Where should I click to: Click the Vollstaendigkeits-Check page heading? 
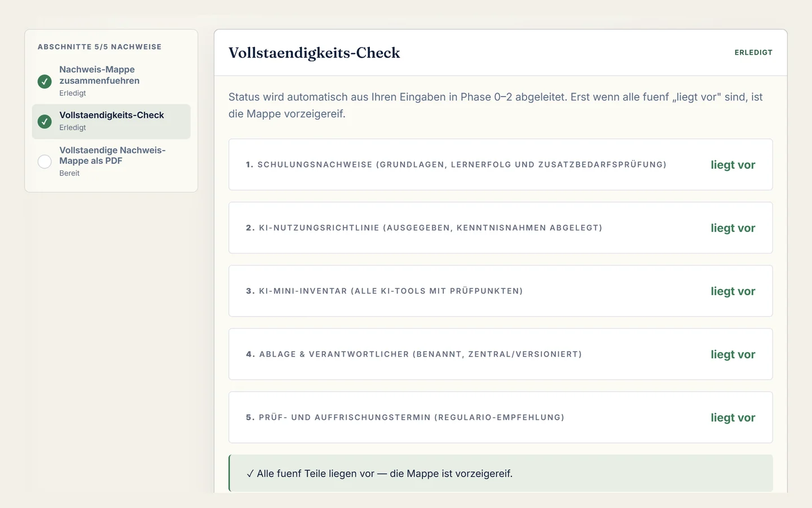click(314, 53)
